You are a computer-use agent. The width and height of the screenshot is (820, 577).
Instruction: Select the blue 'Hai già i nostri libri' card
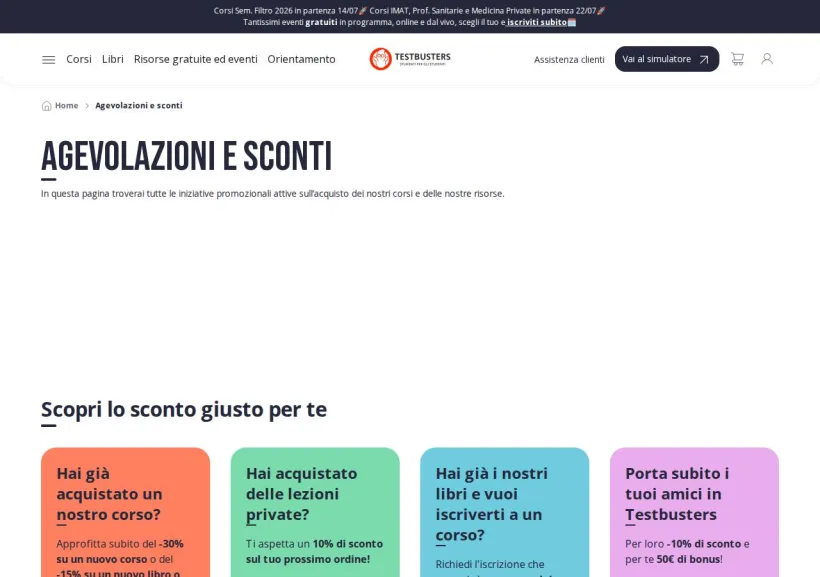(505, 512)
